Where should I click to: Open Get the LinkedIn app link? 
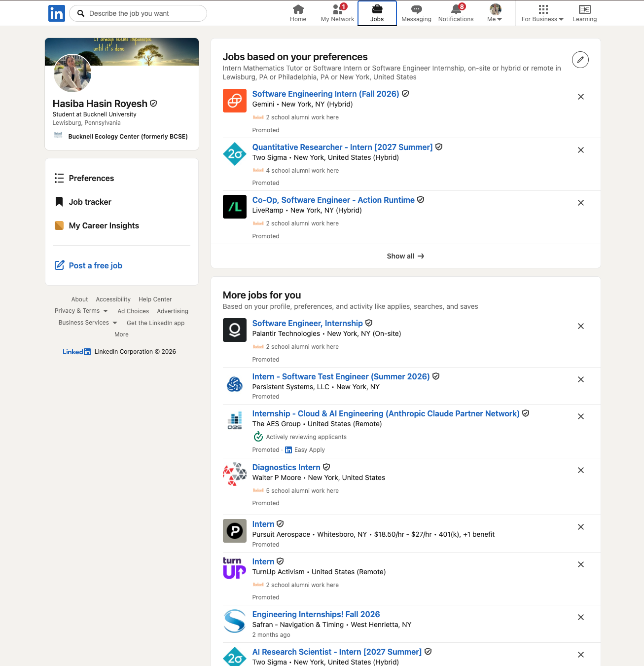click(155, 323)
